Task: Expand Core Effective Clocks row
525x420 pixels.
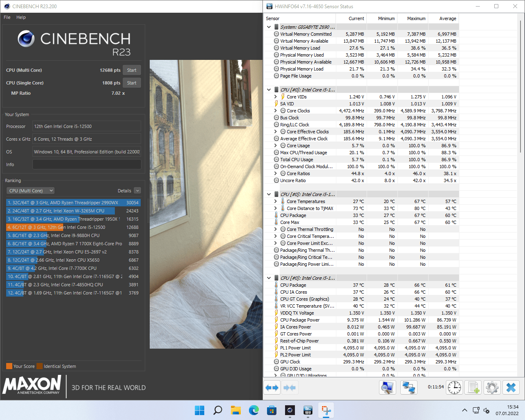Action: (276, 132)
